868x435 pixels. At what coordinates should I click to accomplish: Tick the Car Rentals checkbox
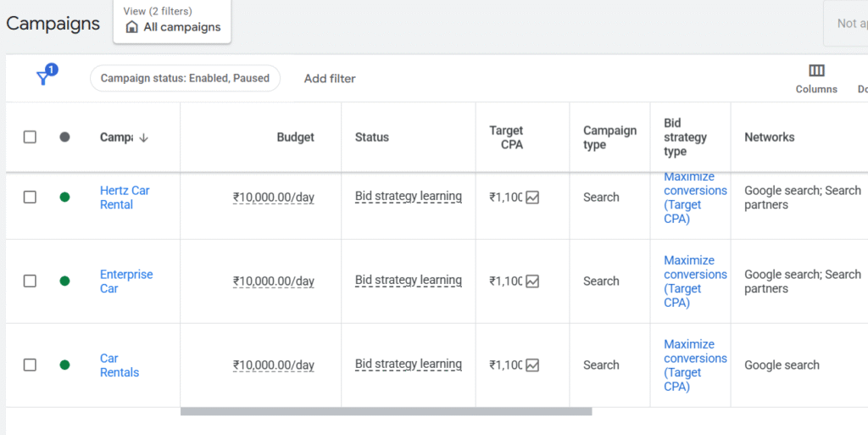[30, 365]
